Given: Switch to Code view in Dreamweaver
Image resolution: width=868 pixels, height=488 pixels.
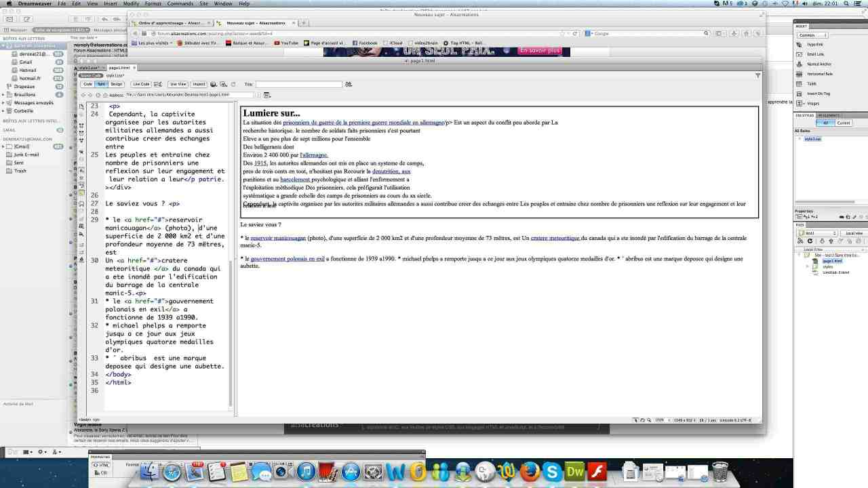Looking at the screenshot, I should click(x=87, y=84).
